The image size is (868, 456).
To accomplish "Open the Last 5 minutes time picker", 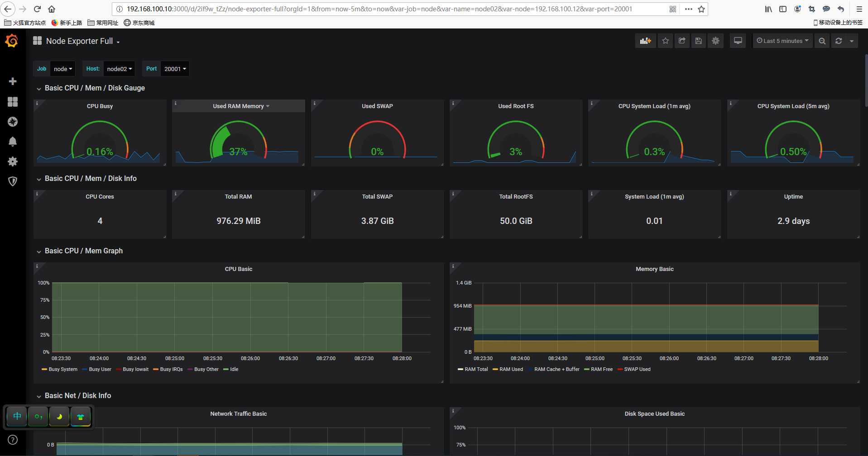I will (x=782, y=41).
